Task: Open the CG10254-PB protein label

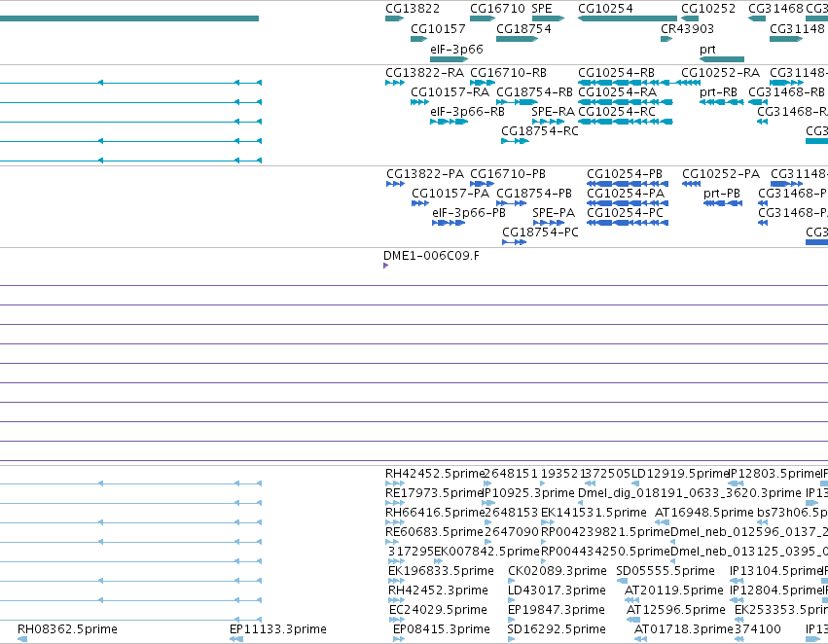Action: 625,174
